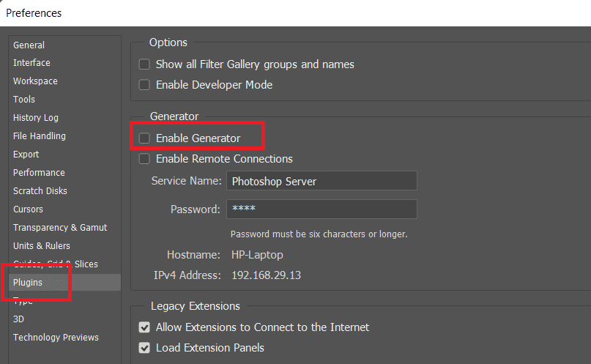Check Enable Remote Connections
Screen dimensions: 591x364
(144, 159)
